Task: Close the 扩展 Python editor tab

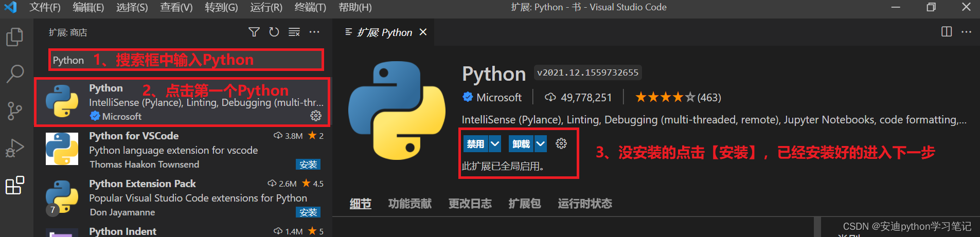Action: 423,32
